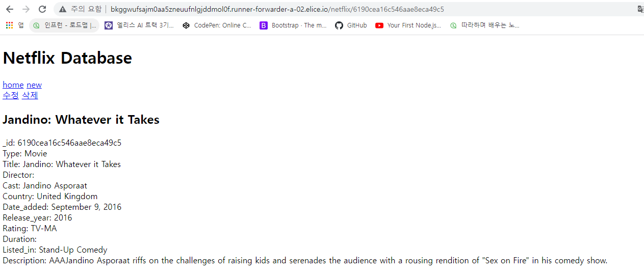Screen dimensions: 644x275
Task: Click the Date_added: September 9, 2016 line
Action: tap(62, 207)
